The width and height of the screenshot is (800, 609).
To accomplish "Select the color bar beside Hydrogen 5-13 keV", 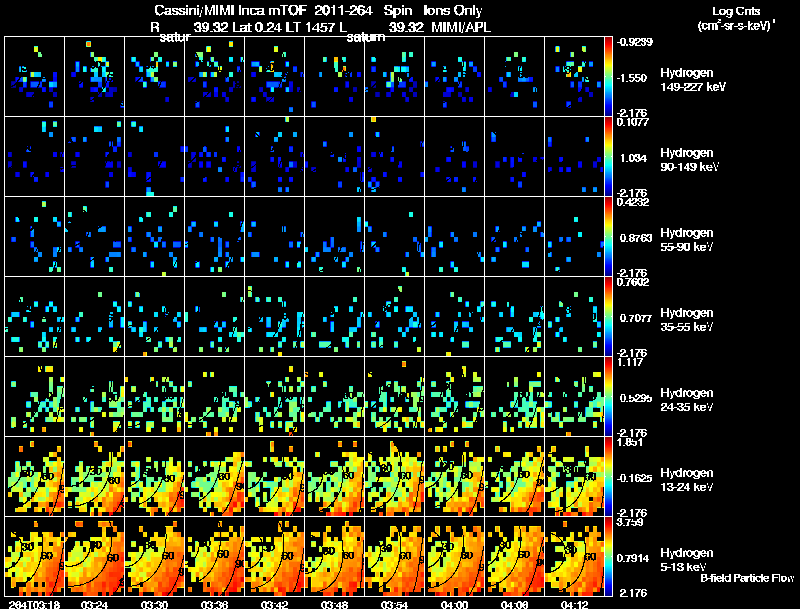I will point(608,556).
